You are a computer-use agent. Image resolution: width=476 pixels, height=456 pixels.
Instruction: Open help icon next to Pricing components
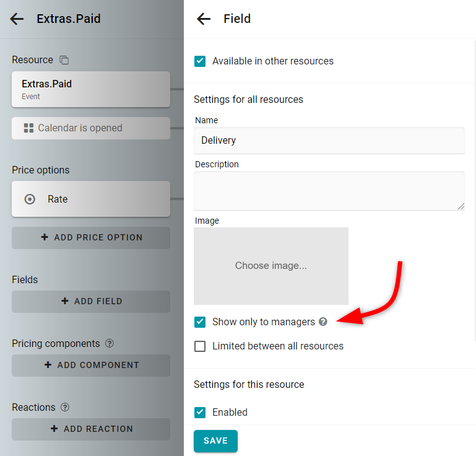click(110, 343)
